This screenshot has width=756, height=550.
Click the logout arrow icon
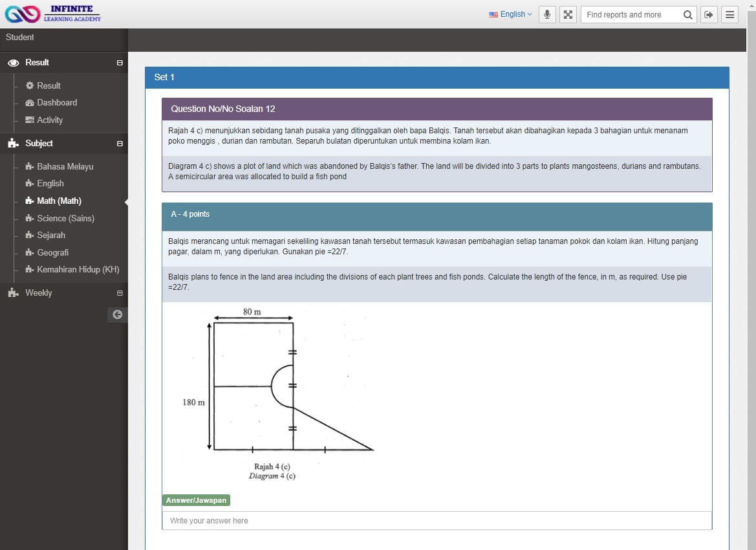709,14
